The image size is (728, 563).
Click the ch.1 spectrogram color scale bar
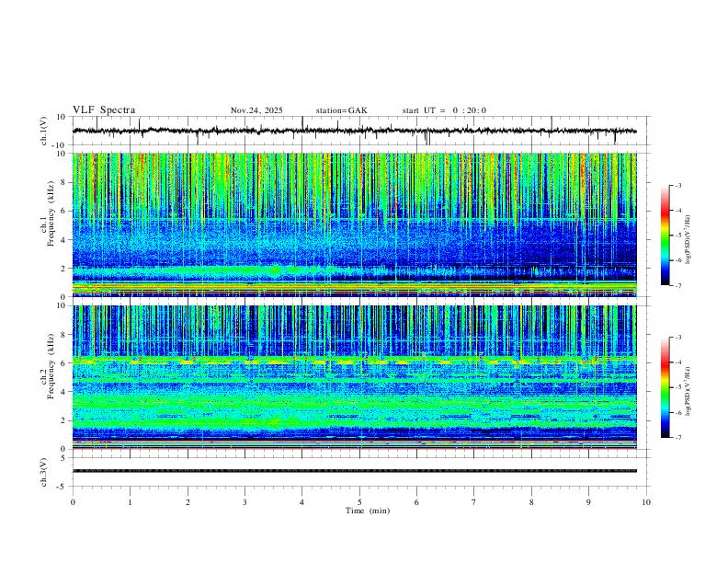[665, 236]
